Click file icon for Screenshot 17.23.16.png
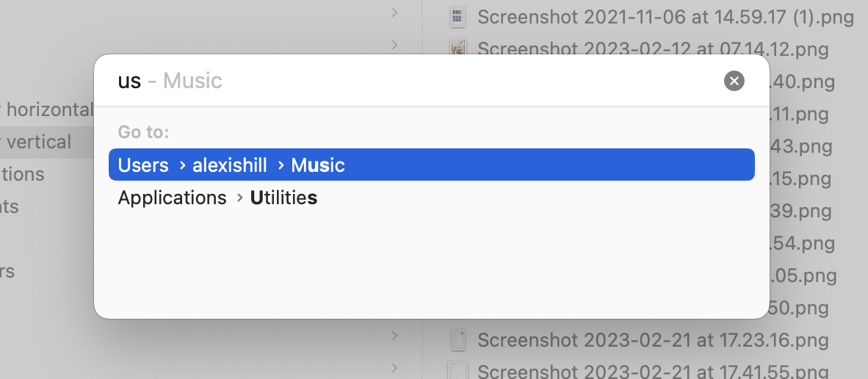This screenshot has height=379, width=868. coord(458,340)
